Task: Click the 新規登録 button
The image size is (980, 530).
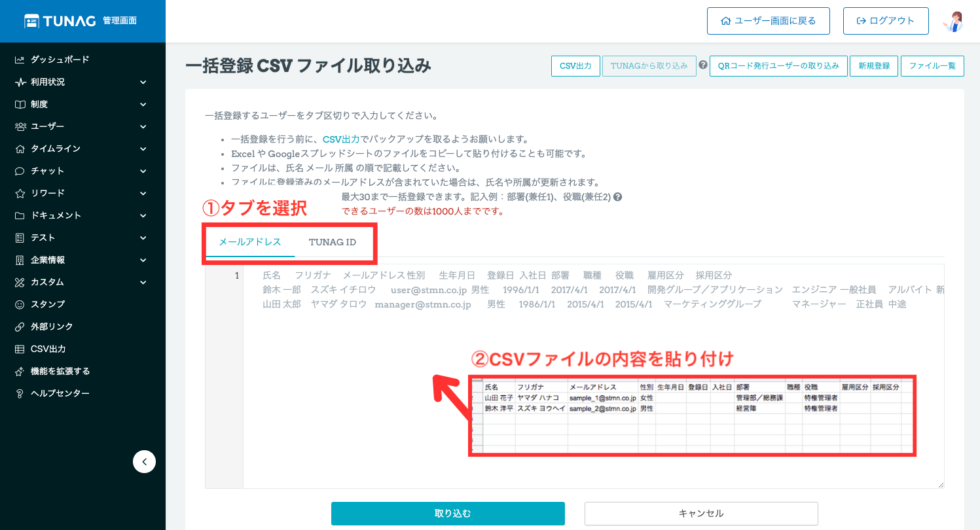Action: [x=874, y=66]
